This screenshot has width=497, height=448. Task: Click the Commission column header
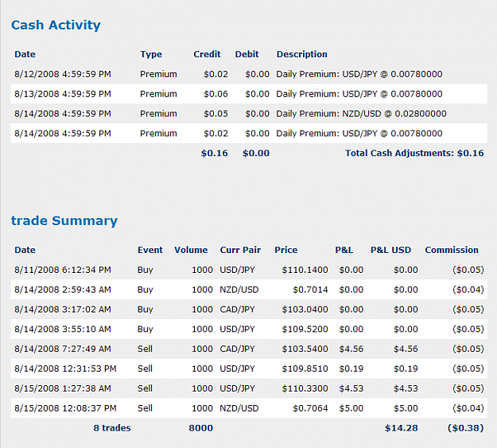click(x=452, y=250)
